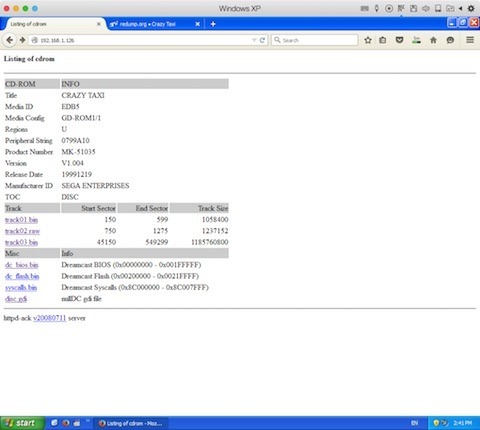Viewport: 480px width, 430px height.
Task: Open the VM settings gear icon
Action: click(471, 9)
